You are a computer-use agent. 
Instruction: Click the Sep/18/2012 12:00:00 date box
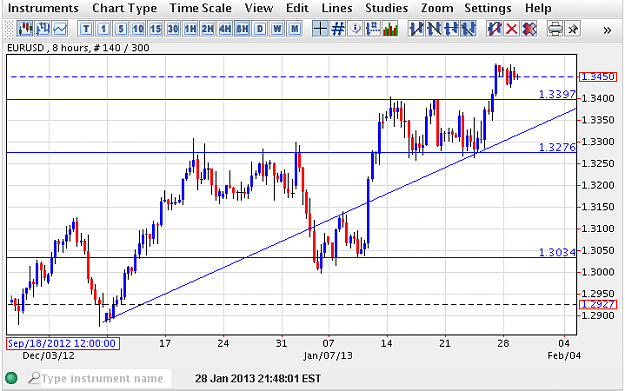click(x=63, y=344)
